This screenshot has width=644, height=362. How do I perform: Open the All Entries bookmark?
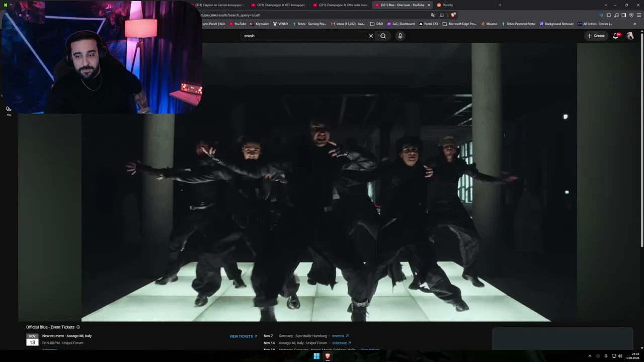coord(595,24)
